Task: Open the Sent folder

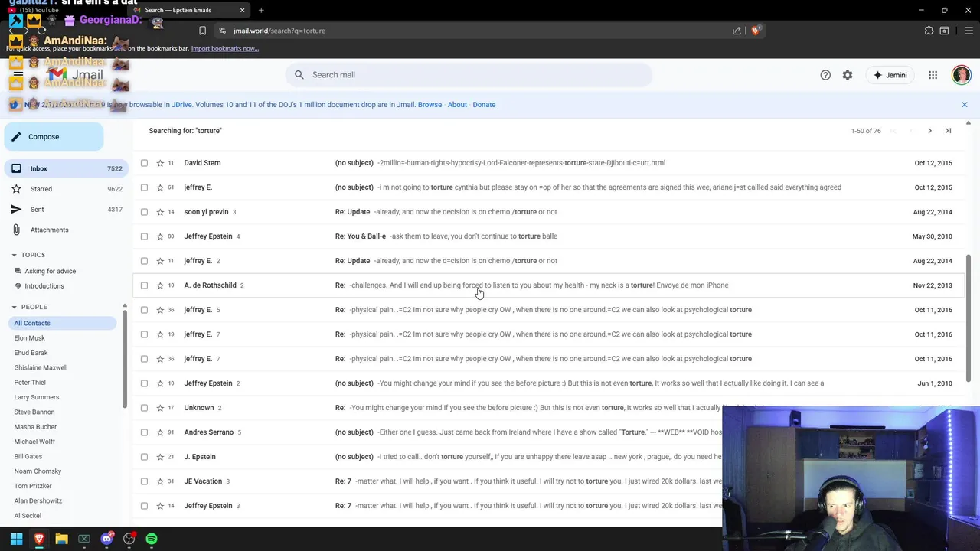Action: pyautogui.click(x=65, y=209)
